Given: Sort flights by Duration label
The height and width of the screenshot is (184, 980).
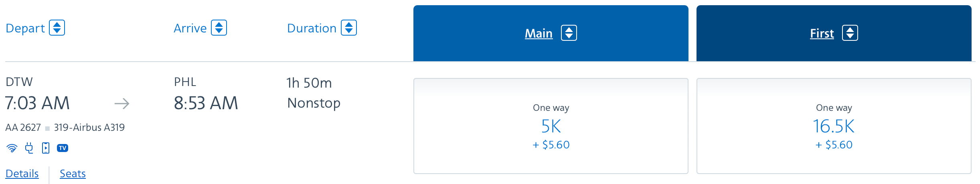Looking at the screenshot, I should click(x=312, y=28).
